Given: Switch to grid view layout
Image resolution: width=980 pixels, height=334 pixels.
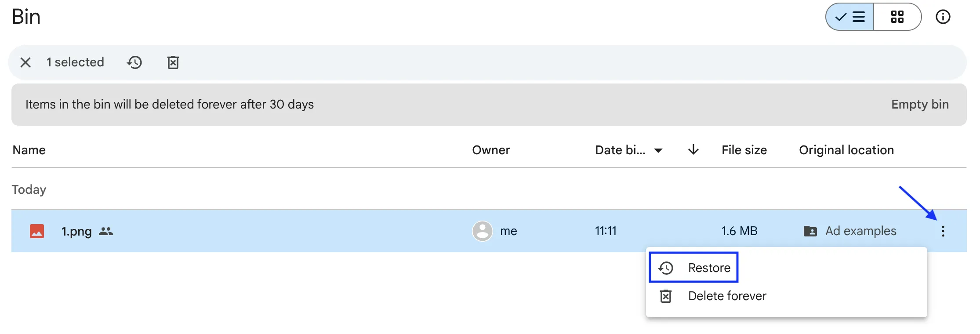Looking at the screenshot, I should tap(897, 17).
